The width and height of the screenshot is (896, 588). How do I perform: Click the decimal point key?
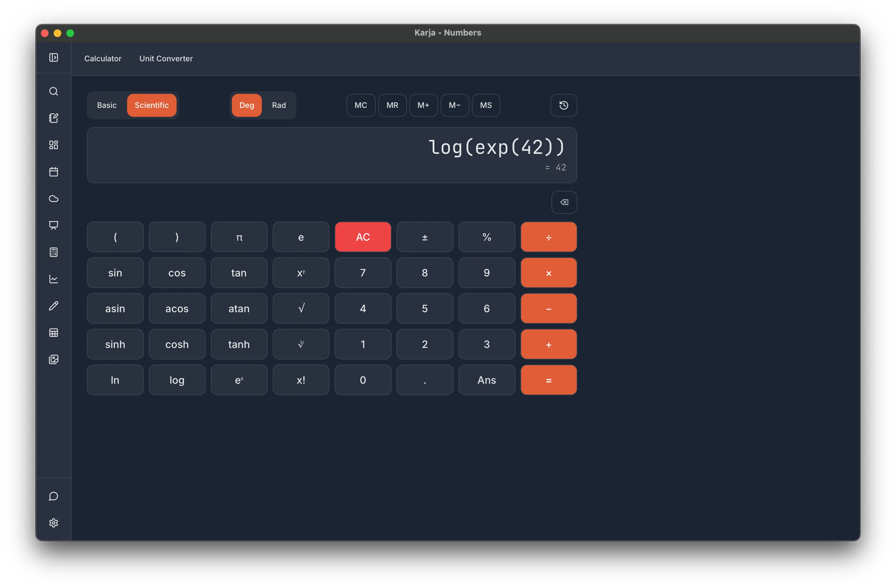pyautogui.click(x=425, y=380)
